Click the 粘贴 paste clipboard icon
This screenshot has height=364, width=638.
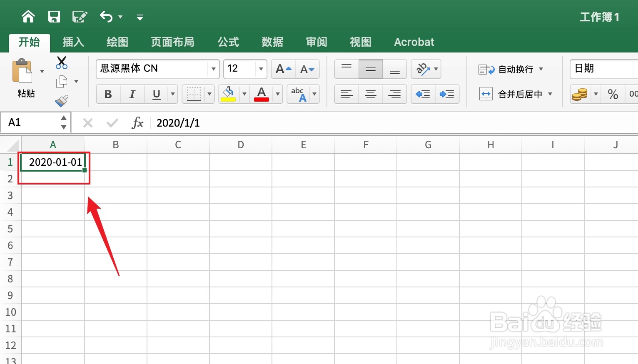coord(22,71)
